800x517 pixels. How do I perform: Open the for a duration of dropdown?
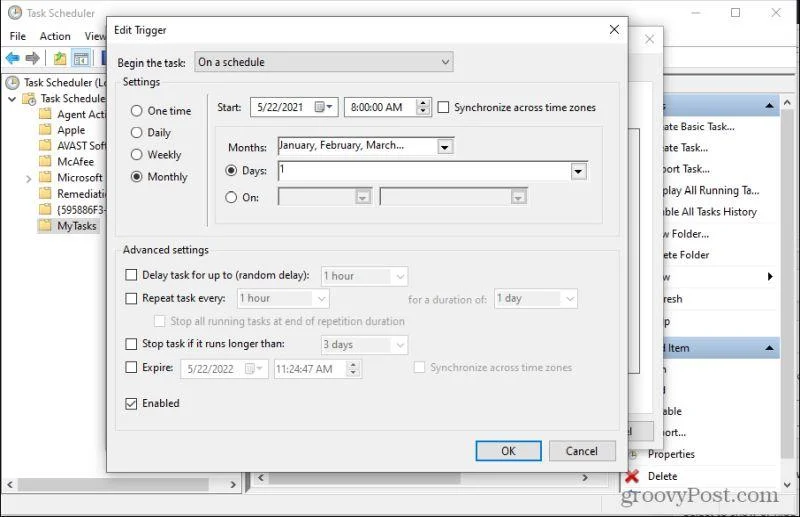pos(536,299)
